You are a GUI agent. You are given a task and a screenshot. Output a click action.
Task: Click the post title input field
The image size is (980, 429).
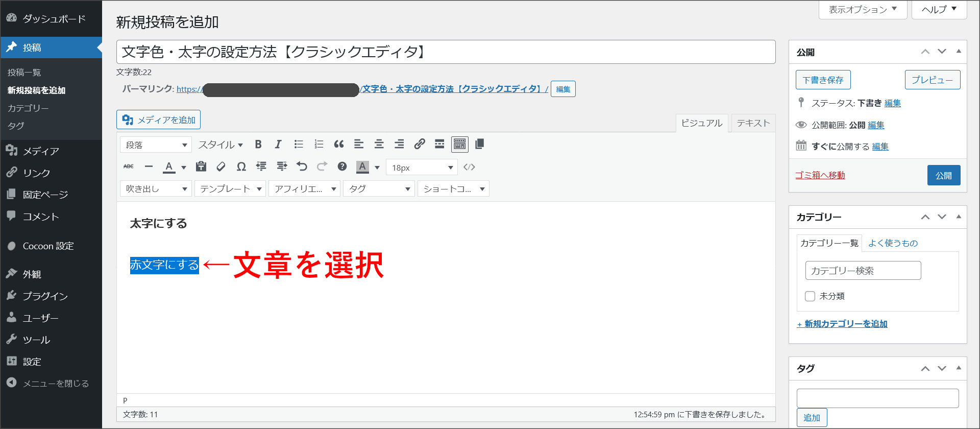pos(446,52)
